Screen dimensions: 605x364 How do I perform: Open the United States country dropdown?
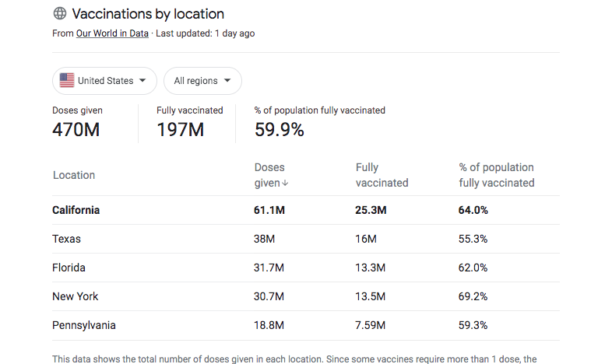pyautogui.click(x=104, y=81)
